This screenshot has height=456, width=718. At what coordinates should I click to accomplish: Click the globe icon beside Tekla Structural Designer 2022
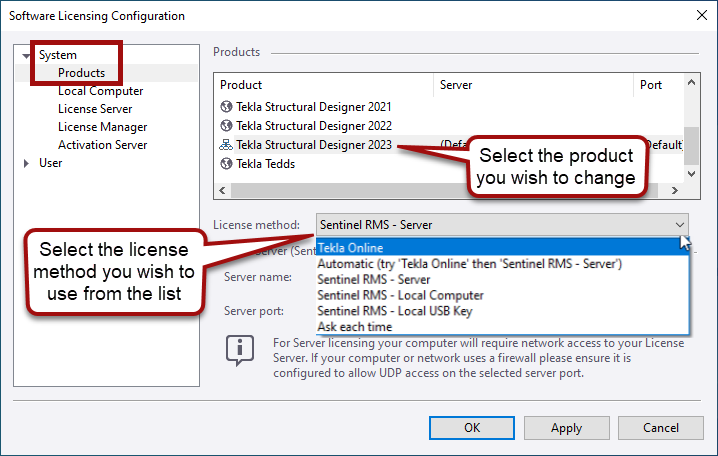(226, 125)
